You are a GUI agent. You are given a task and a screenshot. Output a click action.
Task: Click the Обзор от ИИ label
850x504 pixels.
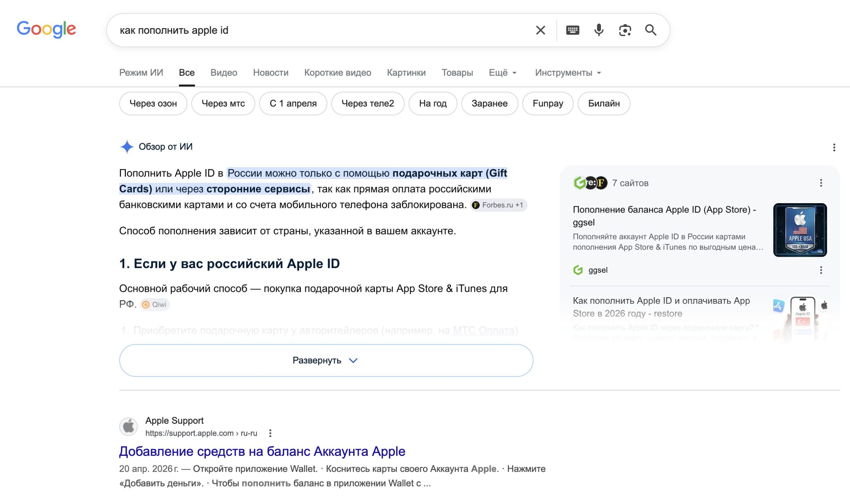click(165, 147)
